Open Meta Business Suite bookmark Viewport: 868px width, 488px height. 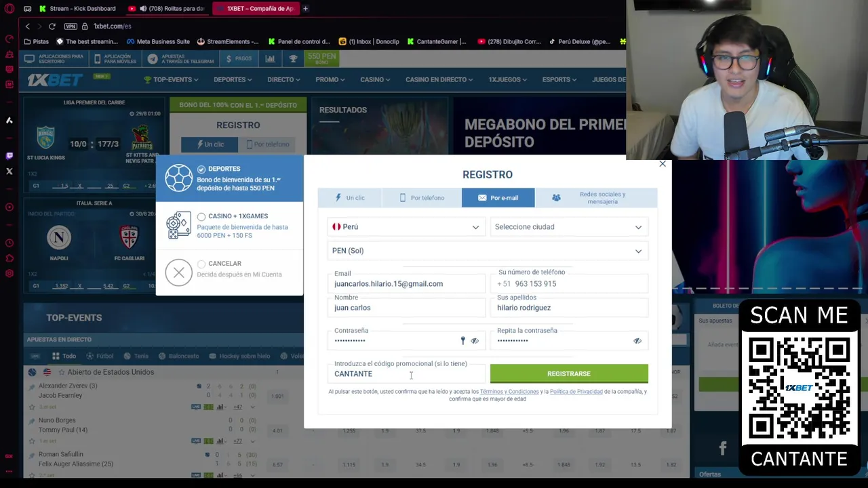pyautogui.click(x=158, y=42)
